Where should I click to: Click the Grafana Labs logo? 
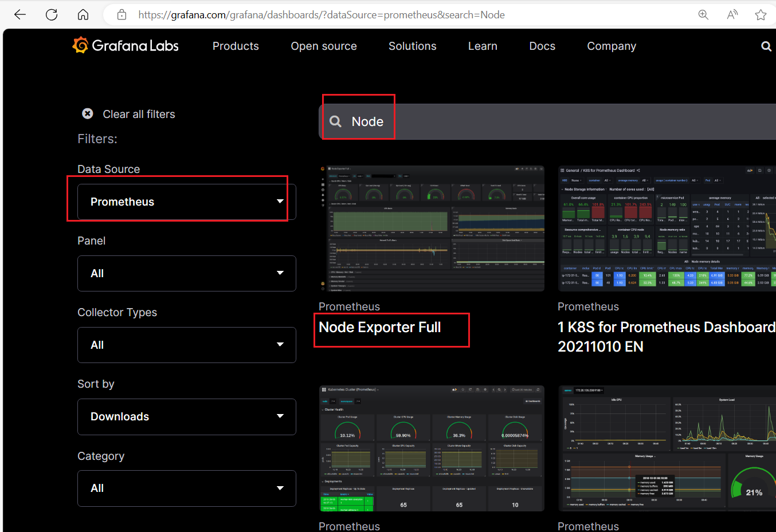pos(126,46)
